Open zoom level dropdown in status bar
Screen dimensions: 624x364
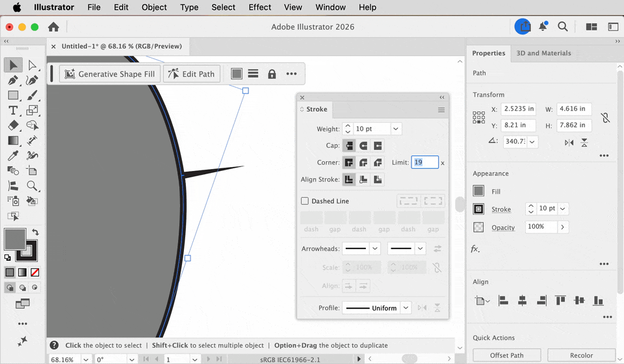tap(86, 359)
